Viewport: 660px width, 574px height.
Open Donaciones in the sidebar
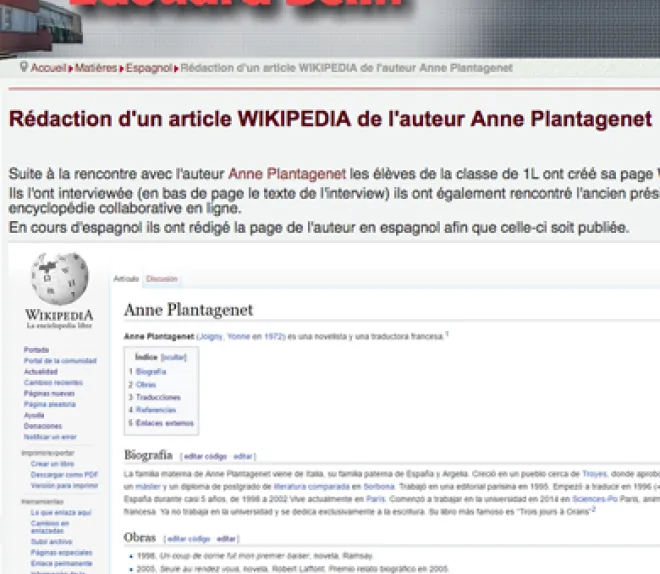pos(43,426)
